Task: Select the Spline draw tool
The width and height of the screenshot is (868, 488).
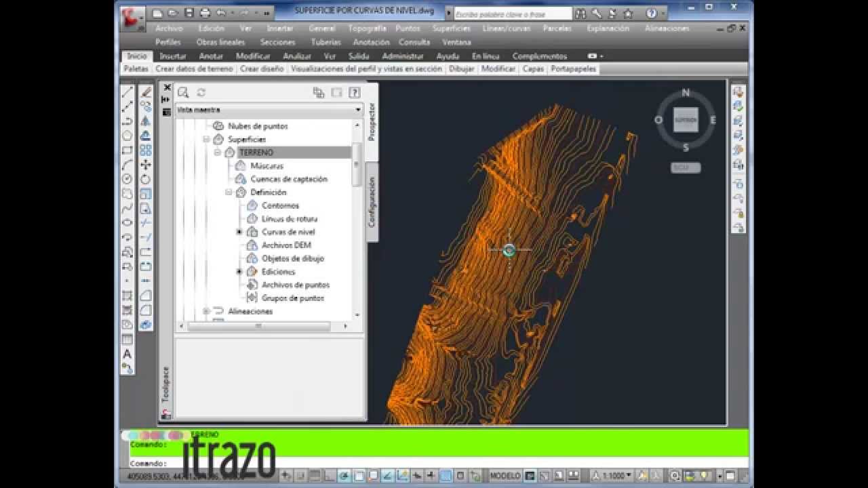Action: [127, 208]
